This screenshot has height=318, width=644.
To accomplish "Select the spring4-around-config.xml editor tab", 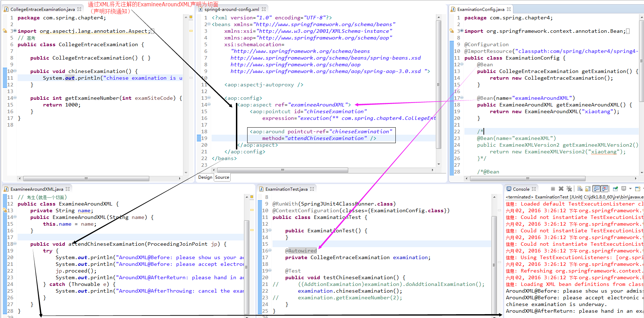I will pyautogui.click(x=232, y=9).
